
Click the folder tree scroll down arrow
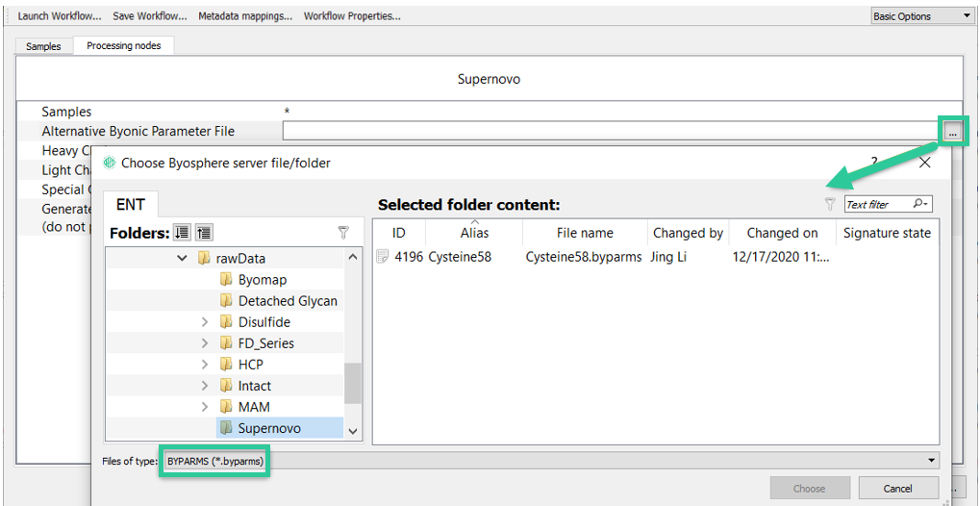click(352, 431)
